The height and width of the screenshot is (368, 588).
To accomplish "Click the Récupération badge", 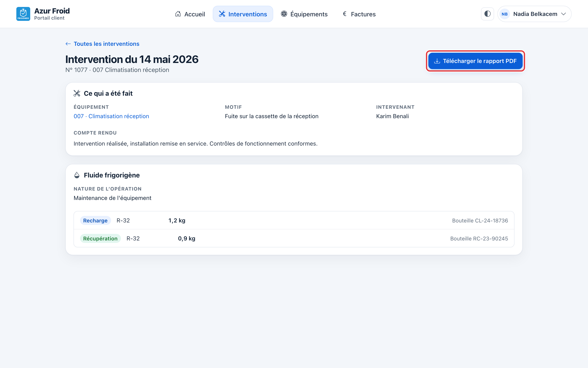I will coord(100,239).
